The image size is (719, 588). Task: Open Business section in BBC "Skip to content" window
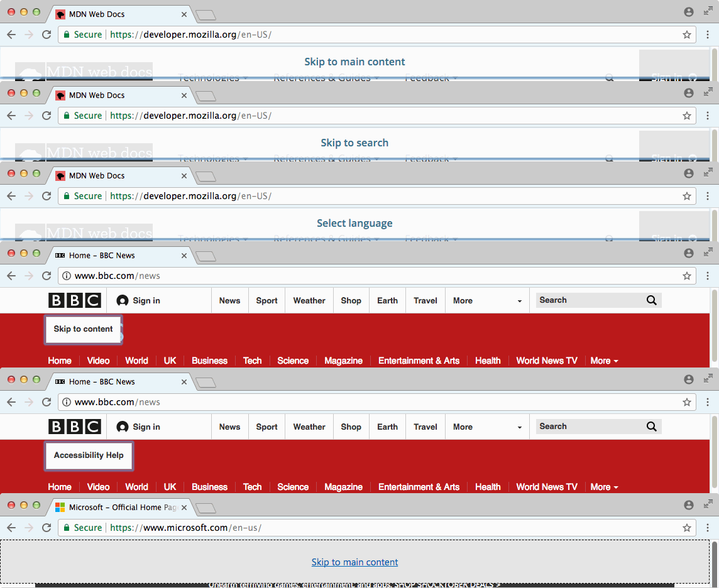click(209, 361)
